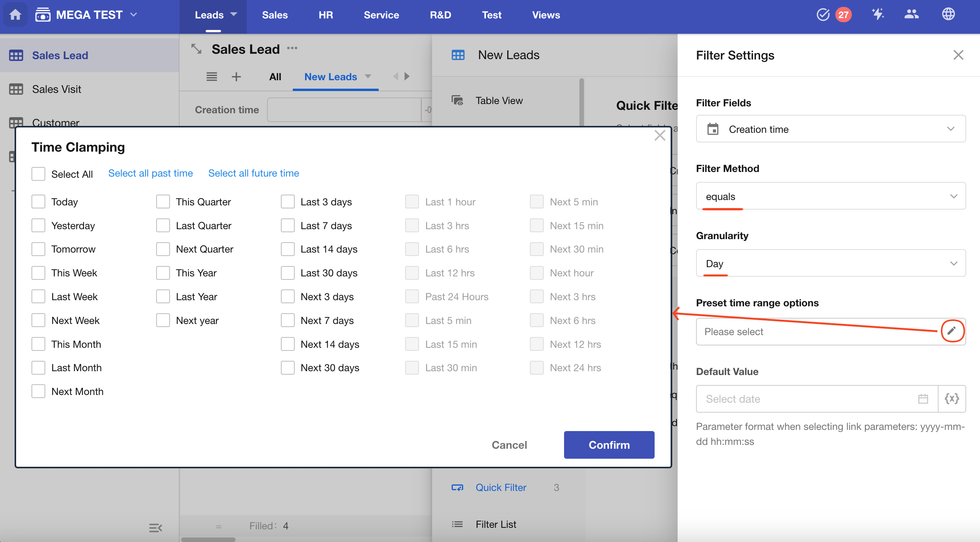This screenshot has height=542, width=980.
Task: Click the home icon in top bar
Action: [15, 15]
